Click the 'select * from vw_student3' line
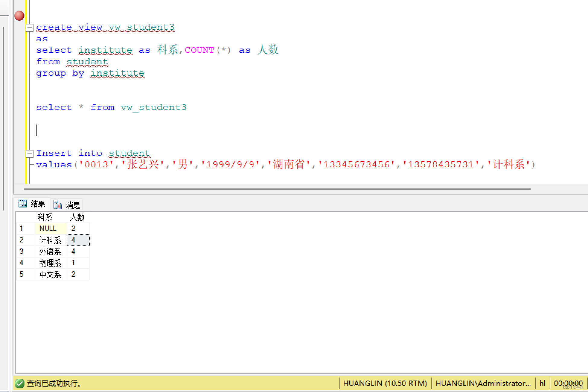This screenshot has width=588, height=392. pos(111,107)
